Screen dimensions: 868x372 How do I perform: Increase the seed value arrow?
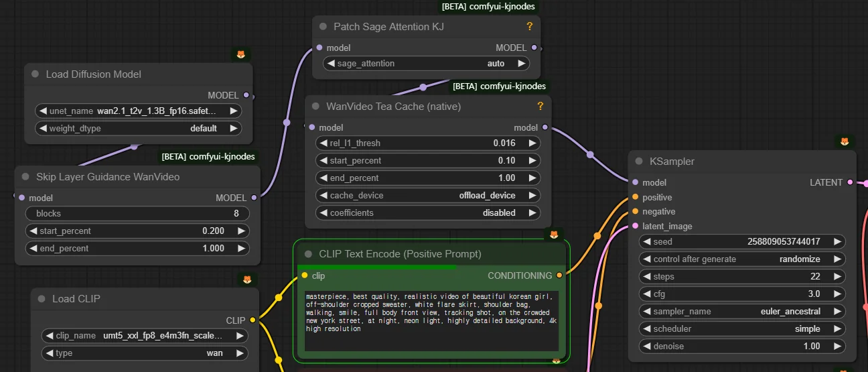(837, 241)
